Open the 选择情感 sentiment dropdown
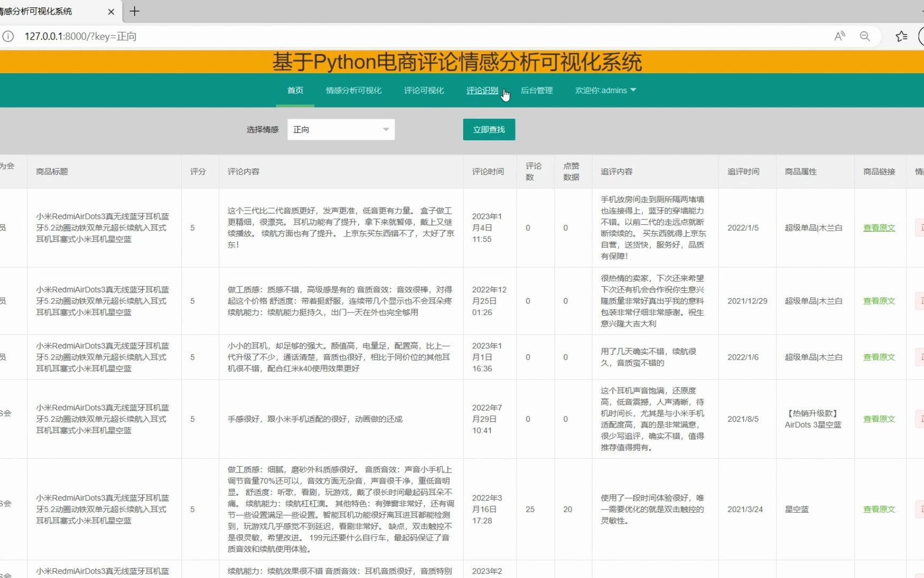This screenshot has width=924, height=578. [x=341, y=129]
